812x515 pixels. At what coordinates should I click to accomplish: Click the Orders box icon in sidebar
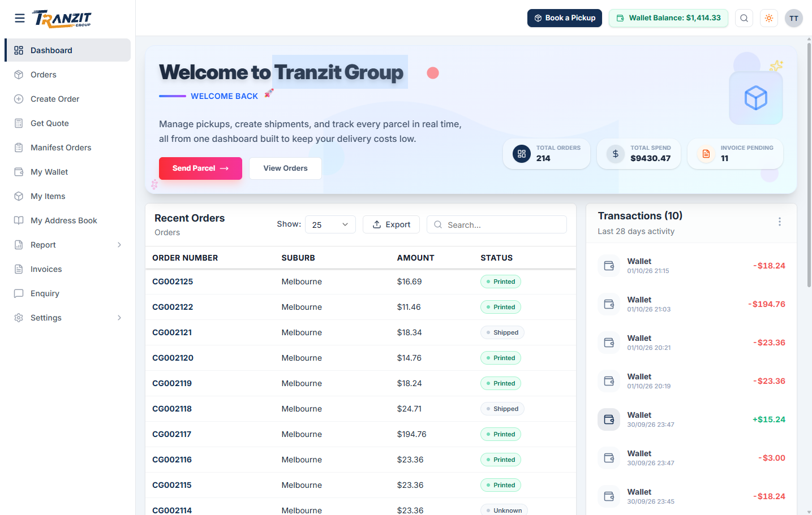(19, 75)
